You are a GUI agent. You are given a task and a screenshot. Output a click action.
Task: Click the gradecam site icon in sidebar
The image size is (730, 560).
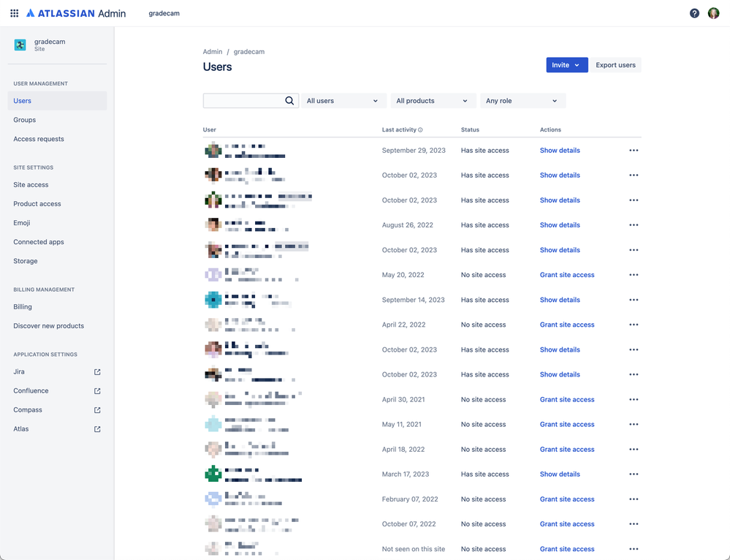[x=20, y=45]
